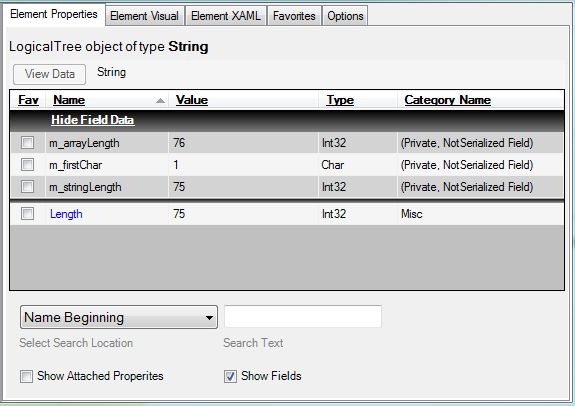
Task: Uncheck the Show Fields checkbox
Action: click(x=230, y=376)
